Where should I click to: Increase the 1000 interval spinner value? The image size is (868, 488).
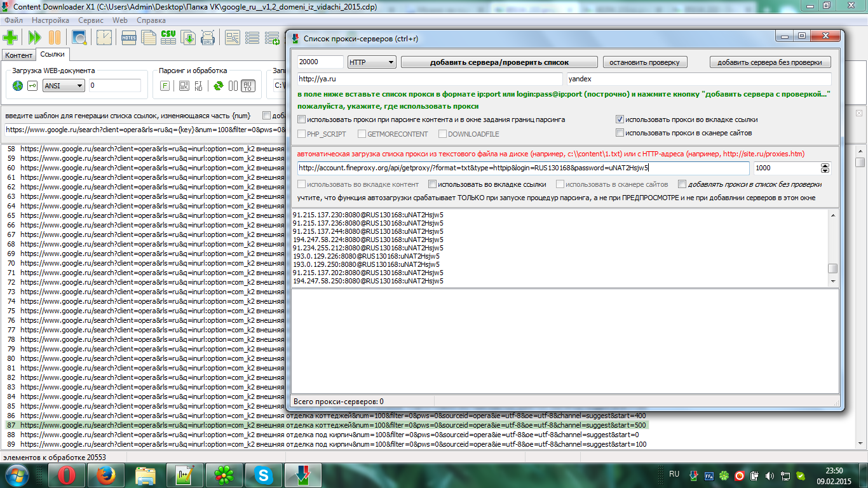click(825, 166)
